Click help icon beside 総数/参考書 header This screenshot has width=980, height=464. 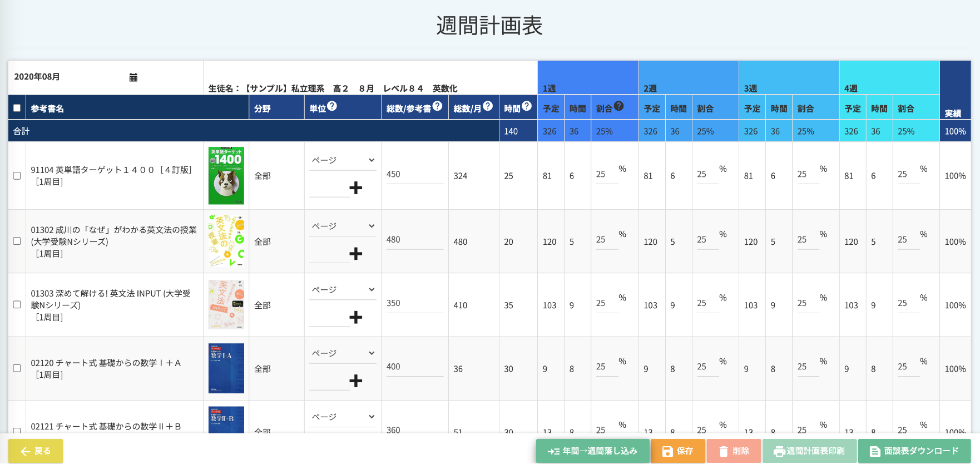[438, 106]
